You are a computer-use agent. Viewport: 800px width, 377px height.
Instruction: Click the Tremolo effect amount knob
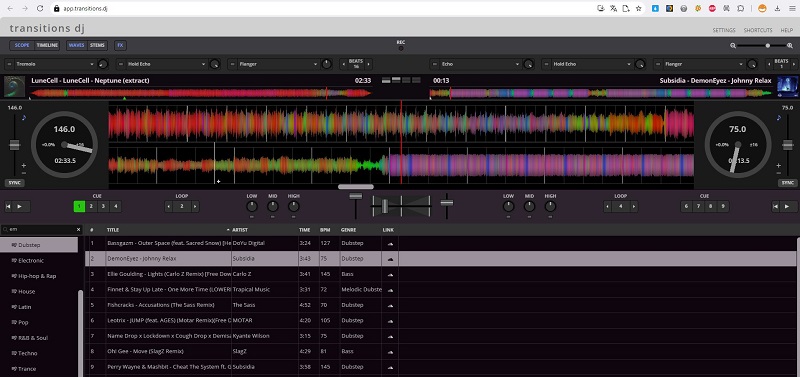pyautogui.click(x=103, y=64)
